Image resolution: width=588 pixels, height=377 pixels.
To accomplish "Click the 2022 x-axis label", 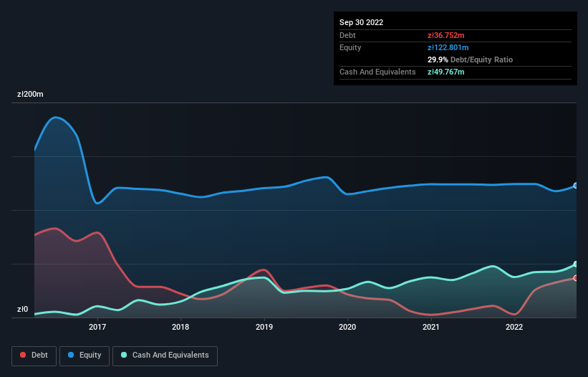I will (x=514, y=327).
